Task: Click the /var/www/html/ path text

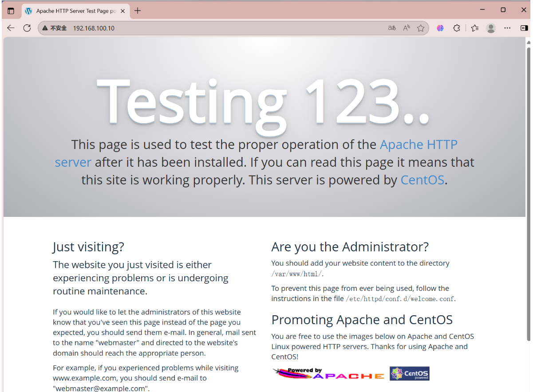Action: tap(297, 274)
